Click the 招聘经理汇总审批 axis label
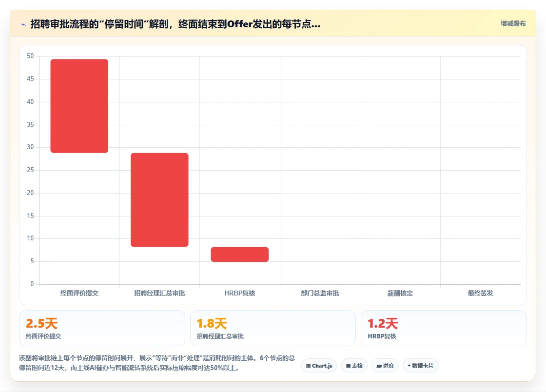 [x=159, y=293]
